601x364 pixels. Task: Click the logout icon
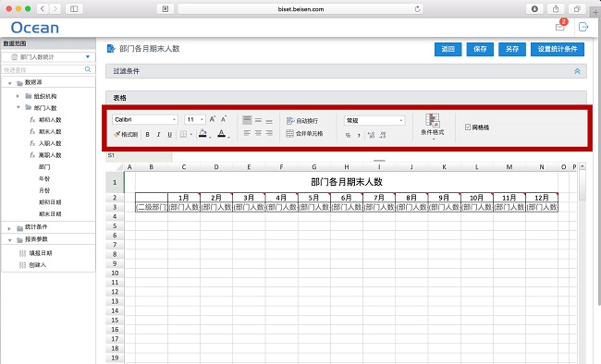[583, 27]
